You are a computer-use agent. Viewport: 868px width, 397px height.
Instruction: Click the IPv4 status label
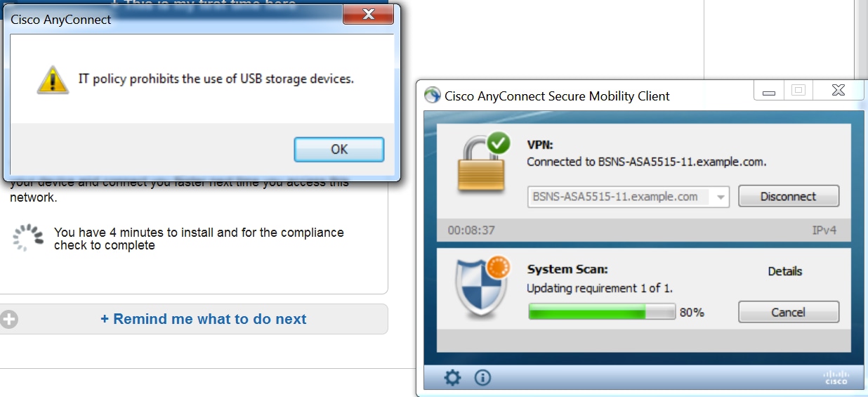point(824,230)
